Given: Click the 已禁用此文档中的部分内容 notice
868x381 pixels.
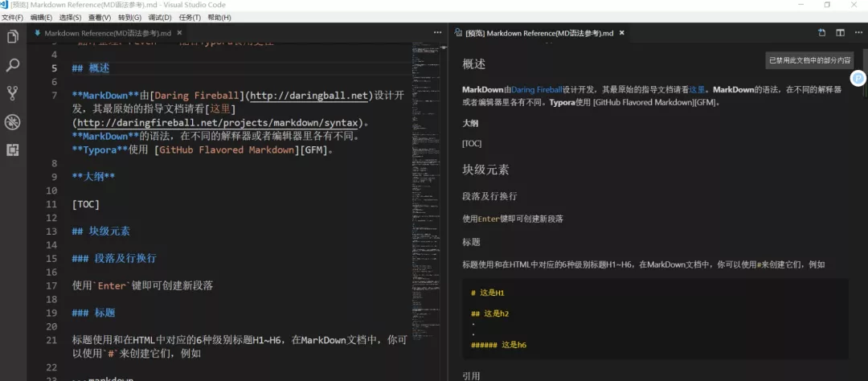Looking at the screenshot, I should click(809, 61).
